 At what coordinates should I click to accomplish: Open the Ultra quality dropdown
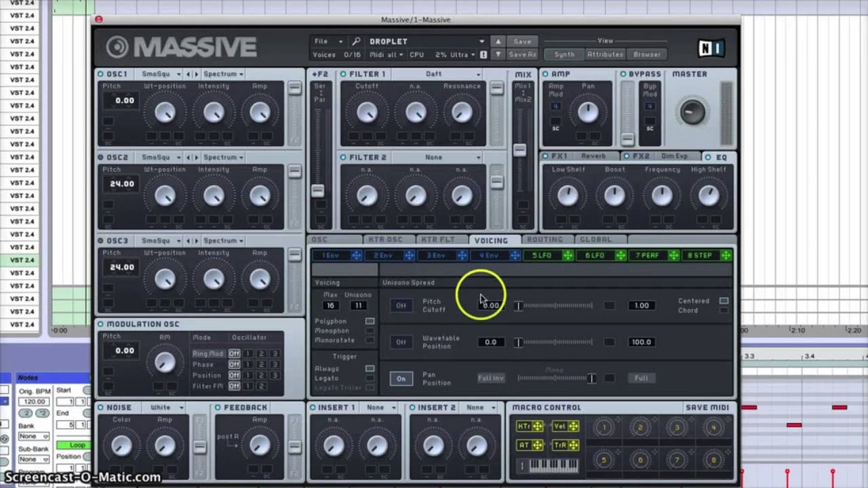click(463, 54)
